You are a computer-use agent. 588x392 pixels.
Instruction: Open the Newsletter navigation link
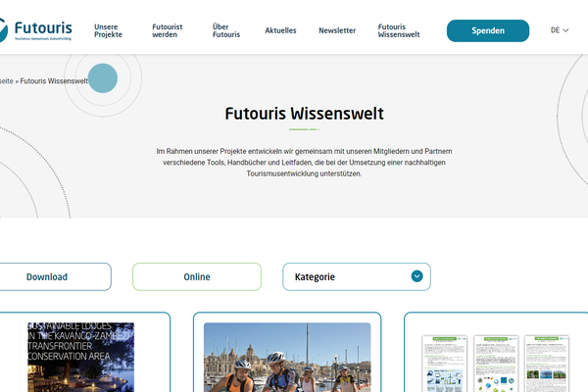coord(337,30)
